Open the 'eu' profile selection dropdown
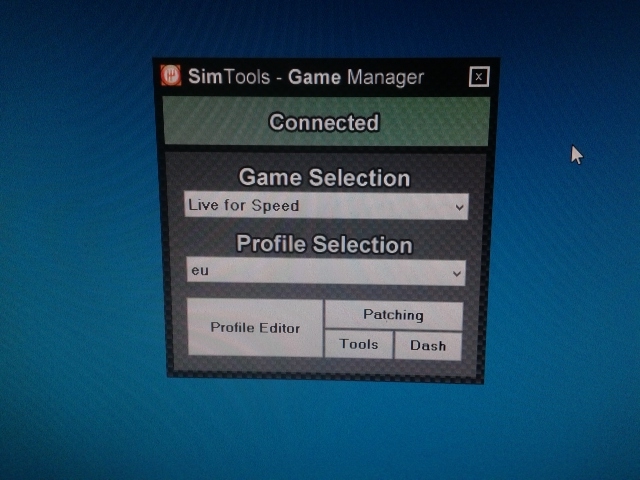This screenshot has height=480, width=640. pyautogui.click(x=326, y=271)
